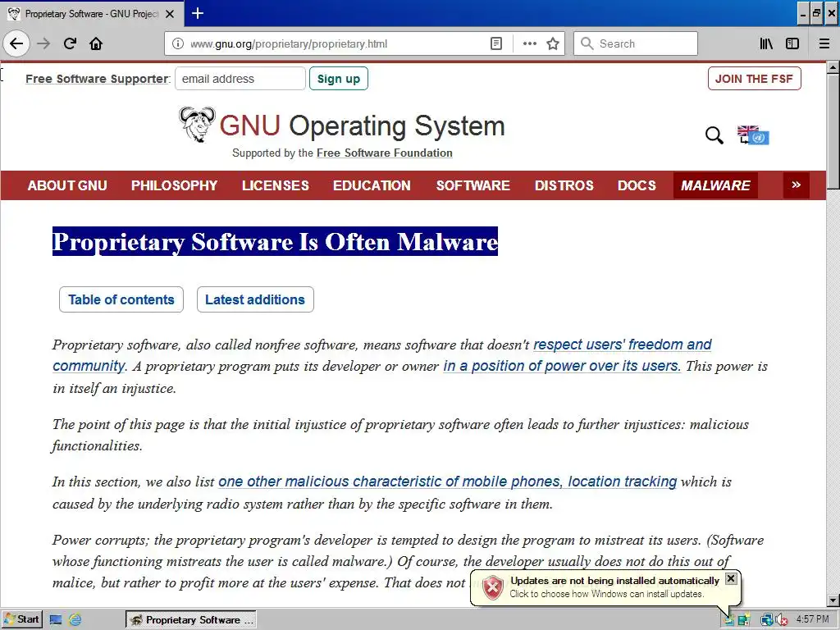
Task: Click Show Desktop in quick launch
Action: pyautogui.click(x=56, y=620)
